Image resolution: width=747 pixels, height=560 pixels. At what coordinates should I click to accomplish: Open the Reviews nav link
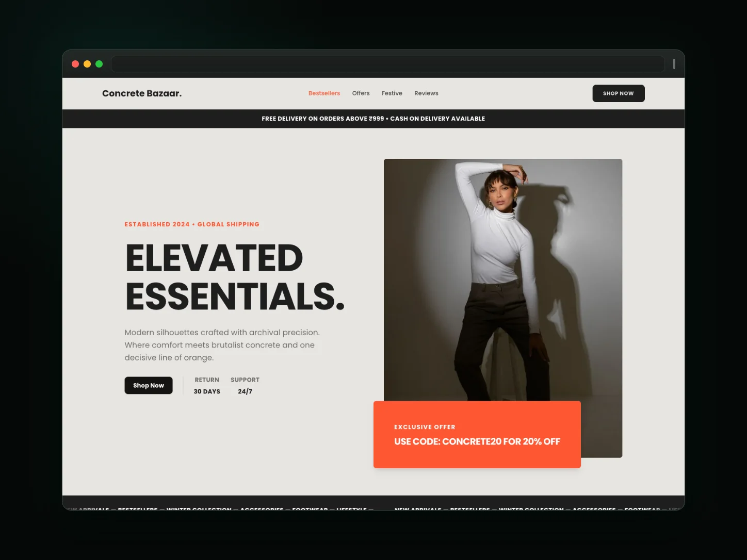[426, 93]
